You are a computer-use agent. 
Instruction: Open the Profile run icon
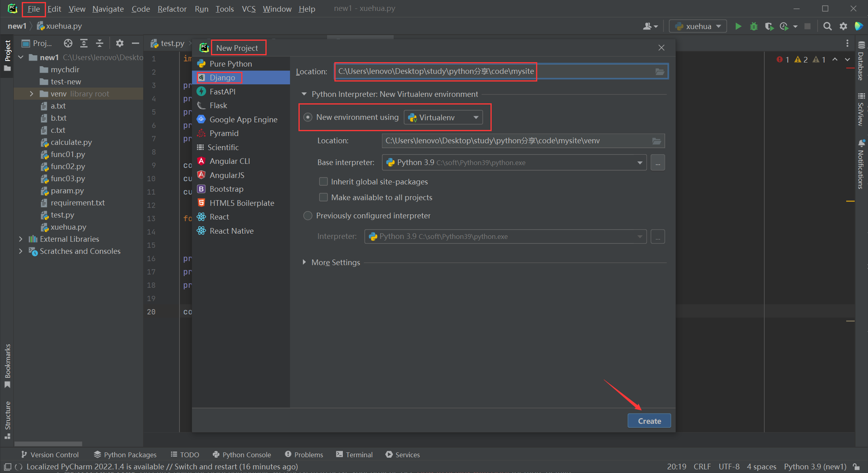click(785, 26)
